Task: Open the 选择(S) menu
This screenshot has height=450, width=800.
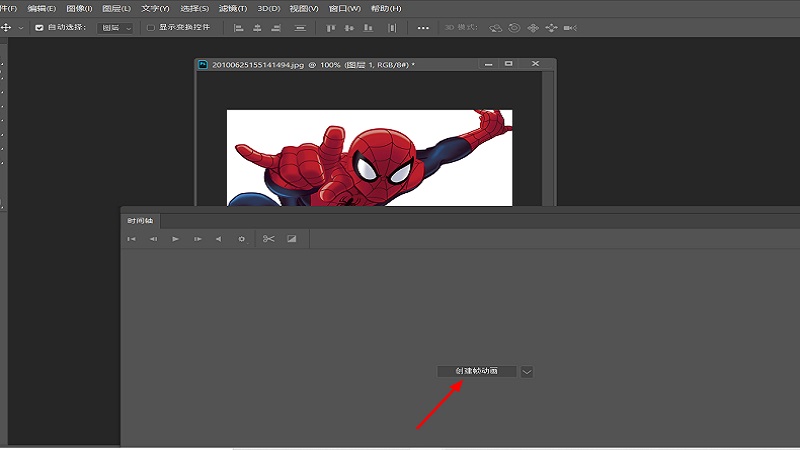Action: click(x=194, y=9)
